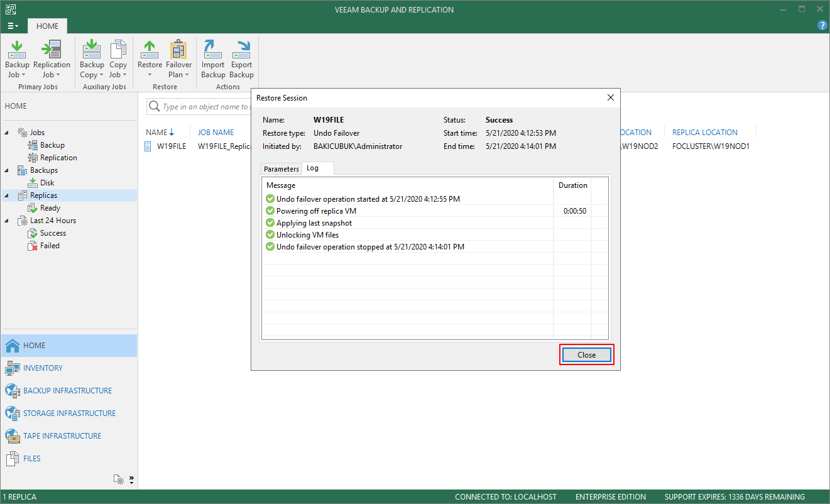Open the Backup Copy ribbon button

[x=92, y=60]
